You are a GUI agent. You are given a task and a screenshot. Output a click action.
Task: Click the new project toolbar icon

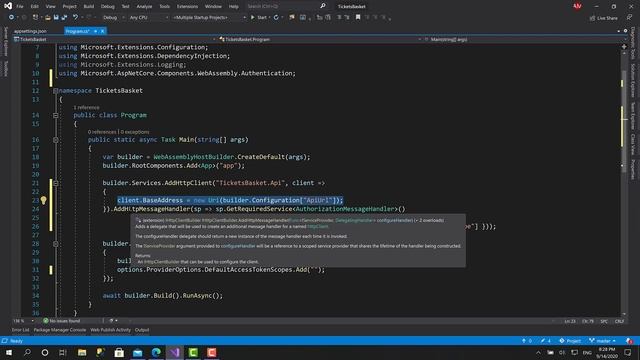pos(36,18)
